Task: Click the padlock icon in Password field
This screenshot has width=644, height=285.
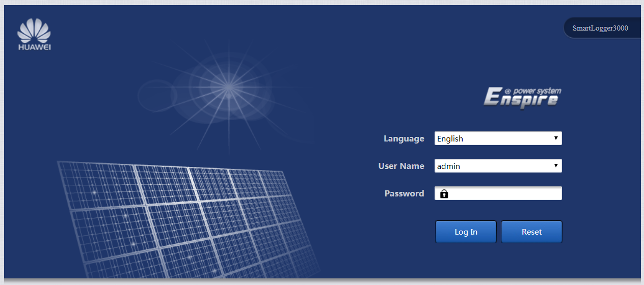Action: pyautogui.click(x=444, y=194)
